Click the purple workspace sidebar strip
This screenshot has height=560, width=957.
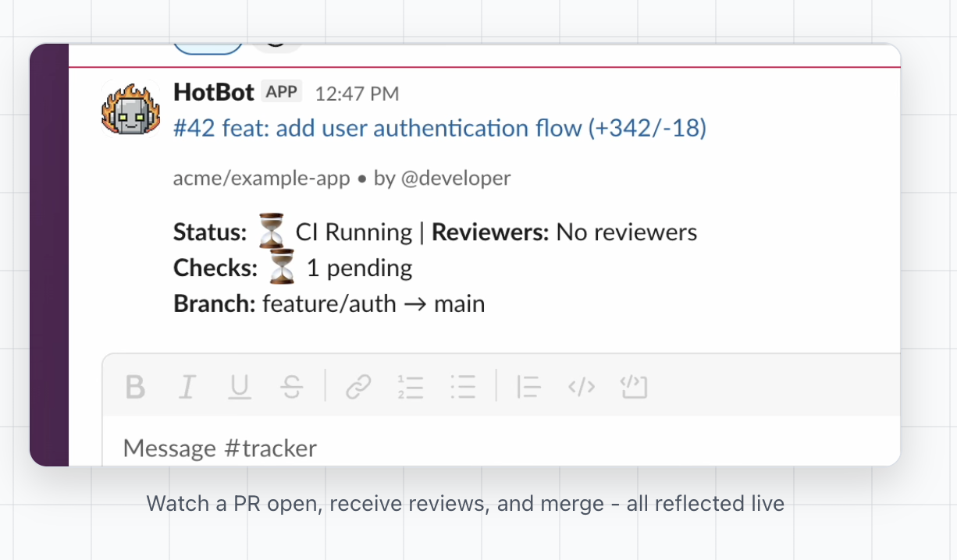click(49, 255)
